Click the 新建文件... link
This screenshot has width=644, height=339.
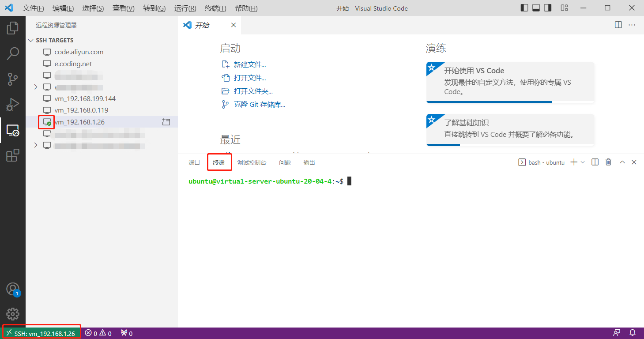249,64
